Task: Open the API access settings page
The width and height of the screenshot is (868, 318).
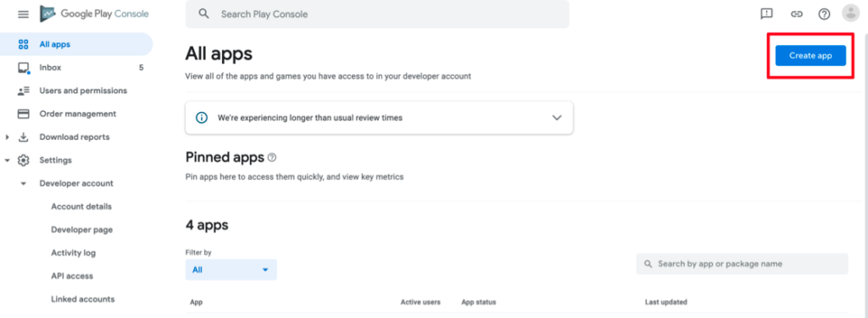Action: point(72,276)
